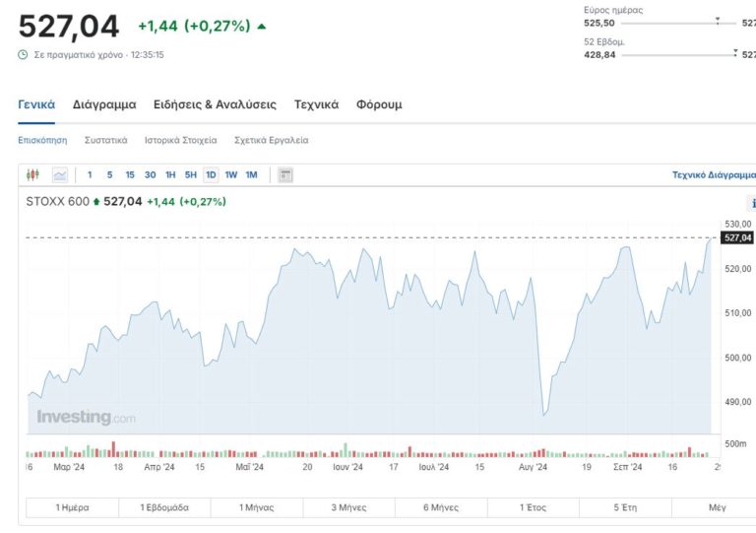Show the 6 Μήνες time range
The height and width of the screenshot is (533, 756).
coord(440,507)
